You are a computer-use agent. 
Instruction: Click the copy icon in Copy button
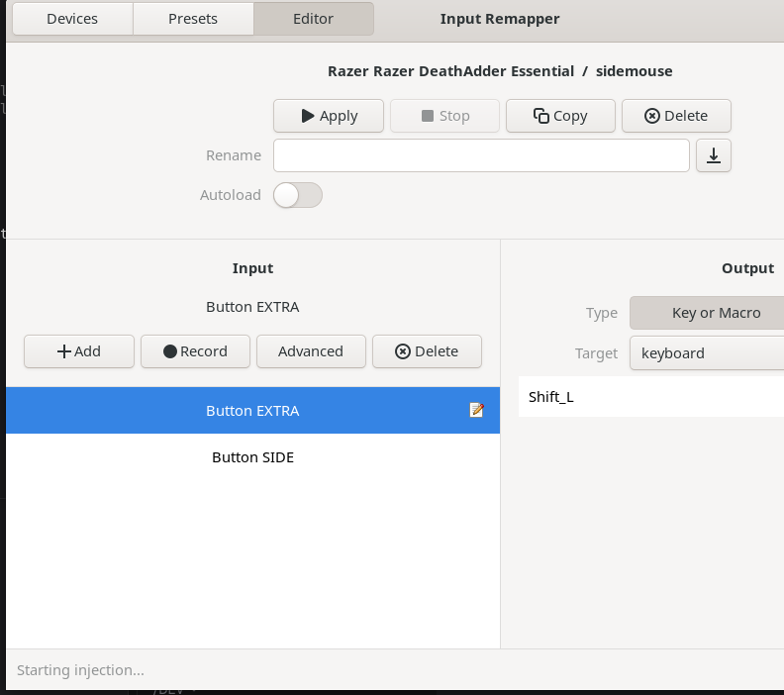(x=541, y=116)
